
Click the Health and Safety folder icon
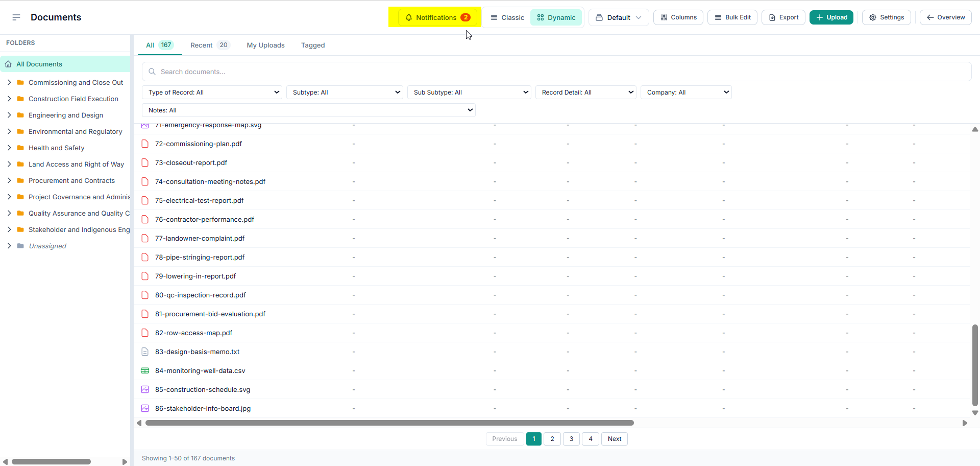point(20,148)
